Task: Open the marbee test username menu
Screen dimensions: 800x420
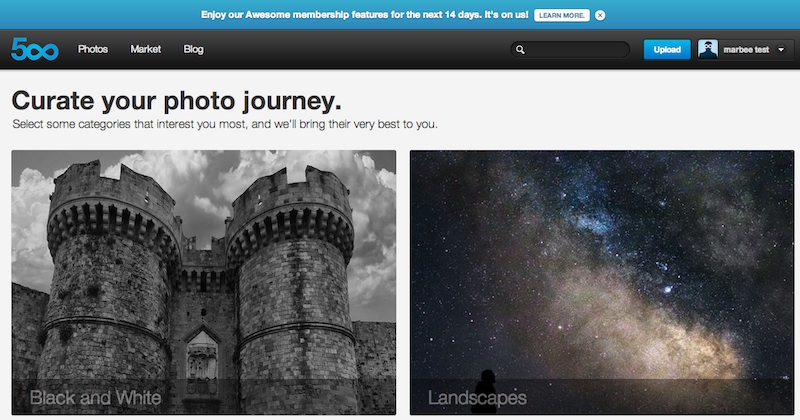Action: point(746,50)
